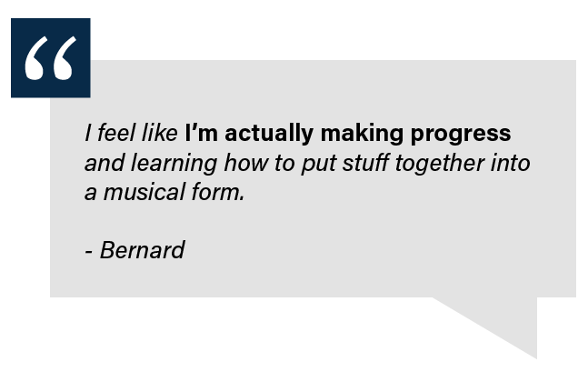Click the words "musical form" on last line
This screenshot has width=588, height=382.
[x=174, y=192]
